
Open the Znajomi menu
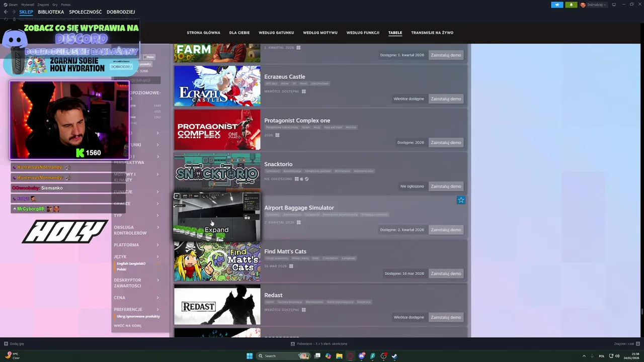tap(43, 5)
